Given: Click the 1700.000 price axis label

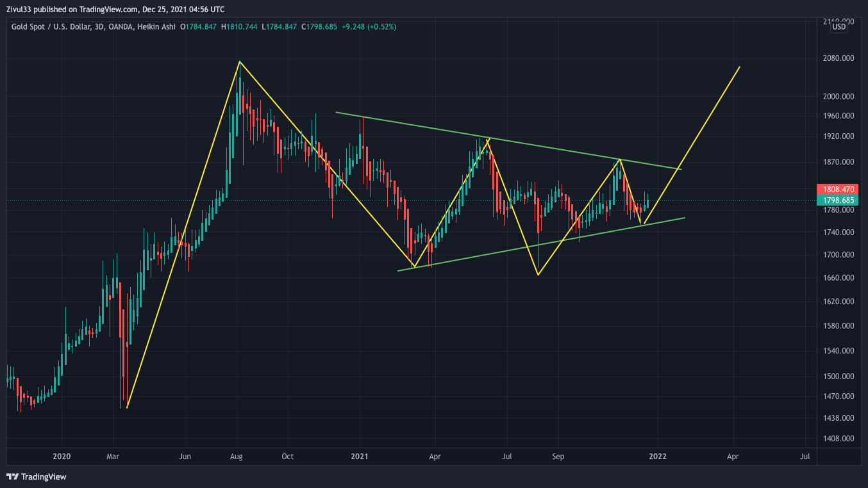Looking at the screenshot, I should (839, 255).
